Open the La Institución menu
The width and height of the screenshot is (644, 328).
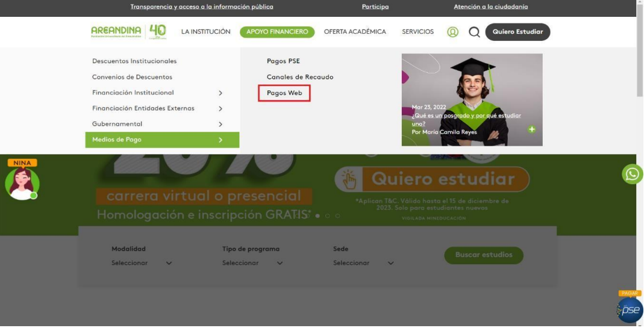tap(205, 32)
